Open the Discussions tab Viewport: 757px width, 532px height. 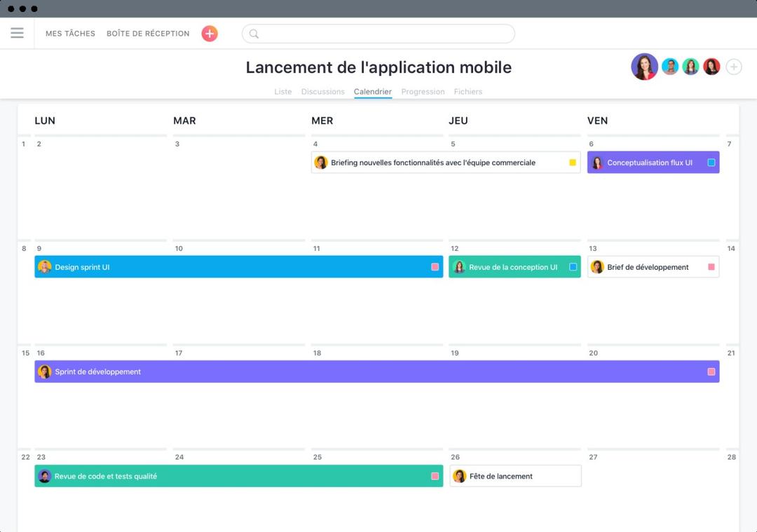322,91
